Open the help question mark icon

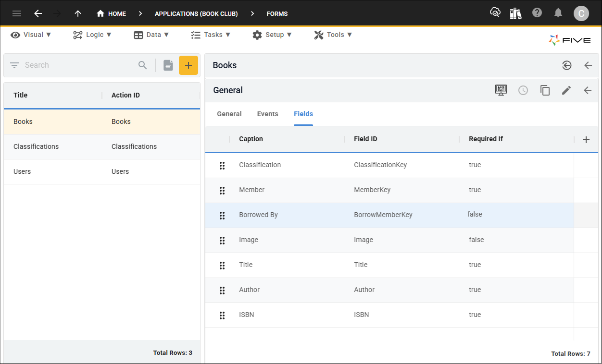[x=537, y=13]
